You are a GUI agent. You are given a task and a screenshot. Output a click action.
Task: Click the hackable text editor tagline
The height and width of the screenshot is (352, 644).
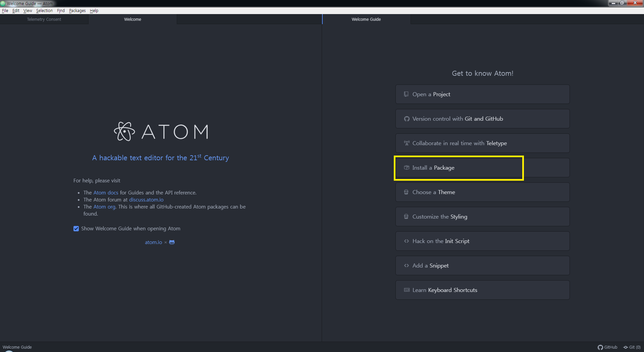click(x=161, y=158)
